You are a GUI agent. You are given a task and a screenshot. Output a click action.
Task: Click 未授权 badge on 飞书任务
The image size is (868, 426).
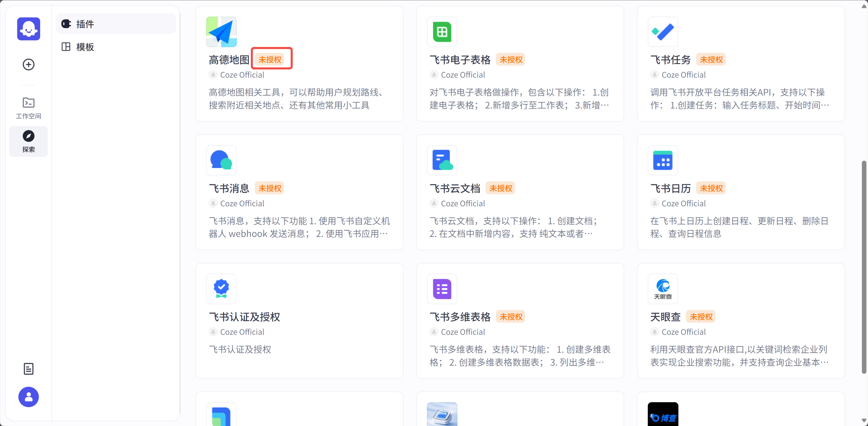click(x=711, y=60)
